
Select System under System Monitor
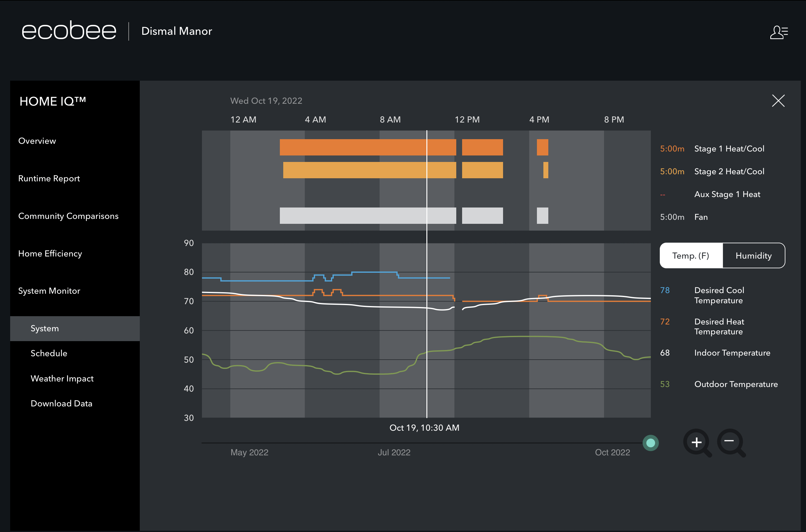point(45,328)
